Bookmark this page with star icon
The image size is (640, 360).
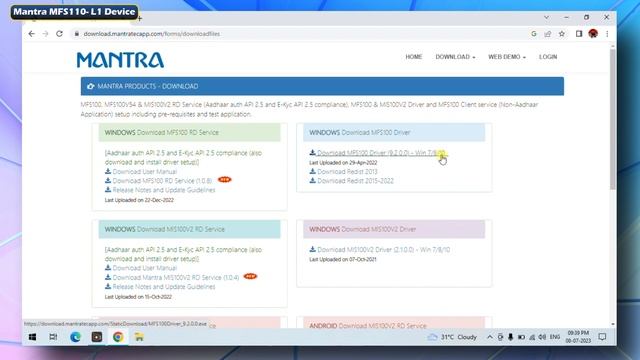(562, 34)
